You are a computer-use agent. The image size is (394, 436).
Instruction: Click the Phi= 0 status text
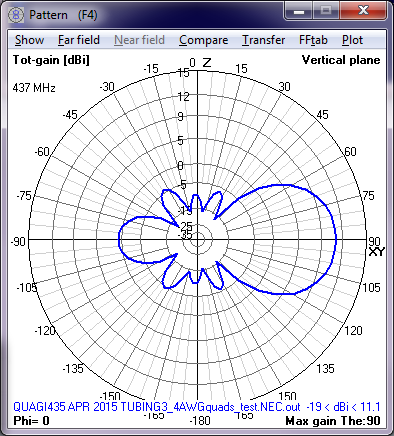click(x=31, y=421)
